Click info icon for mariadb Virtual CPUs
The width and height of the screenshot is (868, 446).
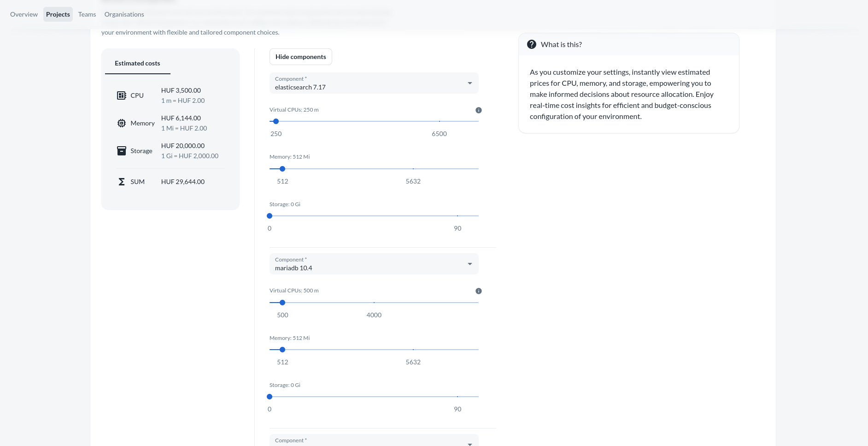point(478,291)
